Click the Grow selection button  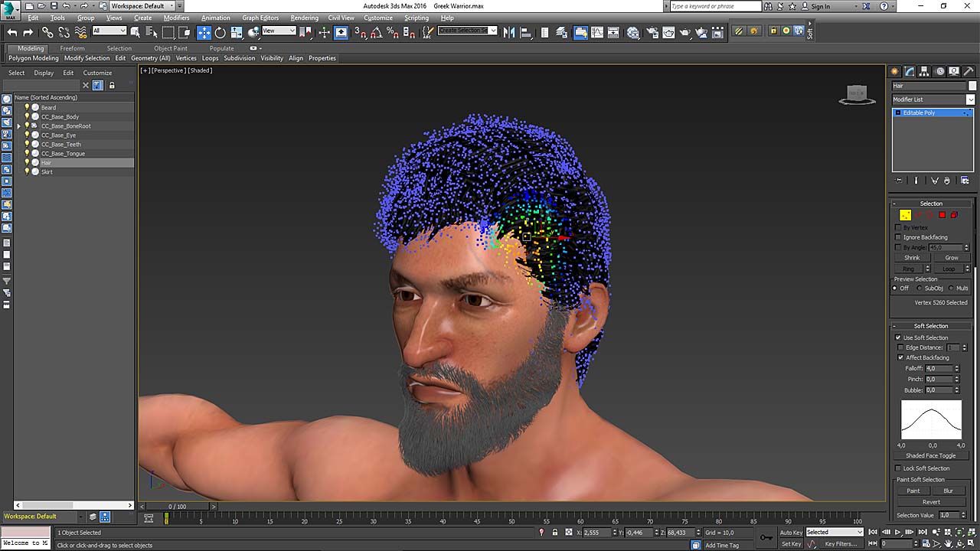(952, 258)
